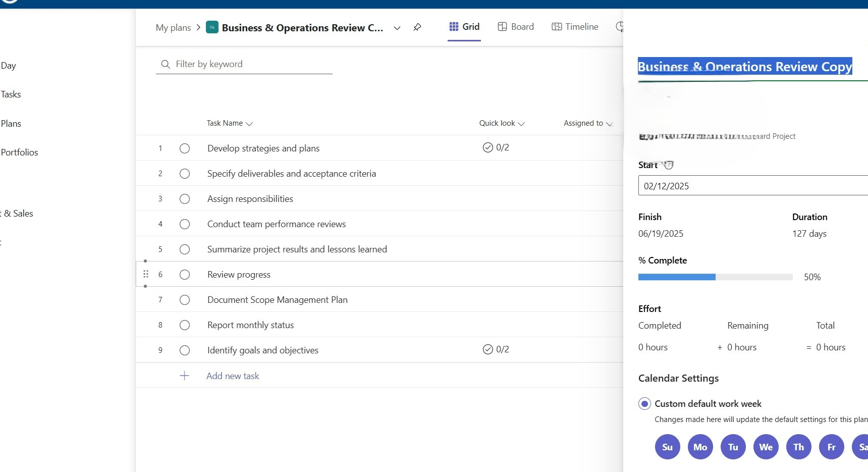Open the Quick look column dropdown

tap(521, 124)
